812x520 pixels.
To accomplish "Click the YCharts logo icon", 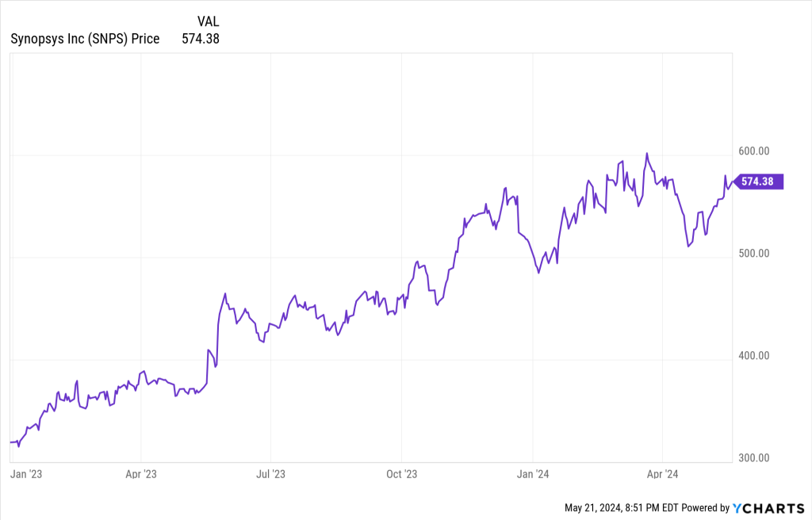I will (x=737, y=507).
